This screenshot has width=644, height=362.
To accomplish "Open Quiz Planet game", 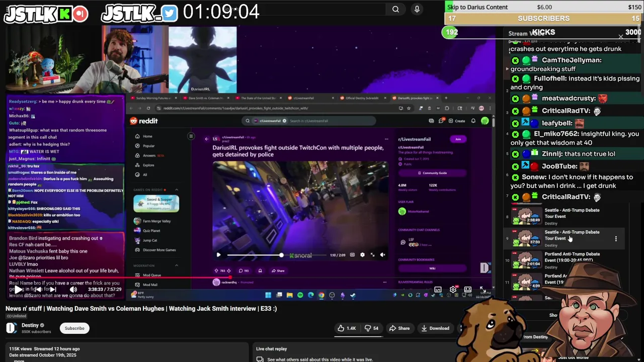I will [147, 231].
